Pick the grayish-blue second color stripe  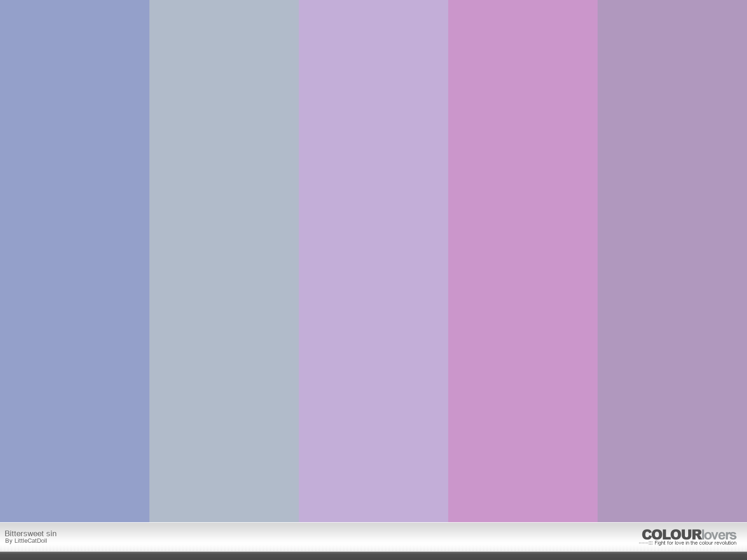pos(224,261)
